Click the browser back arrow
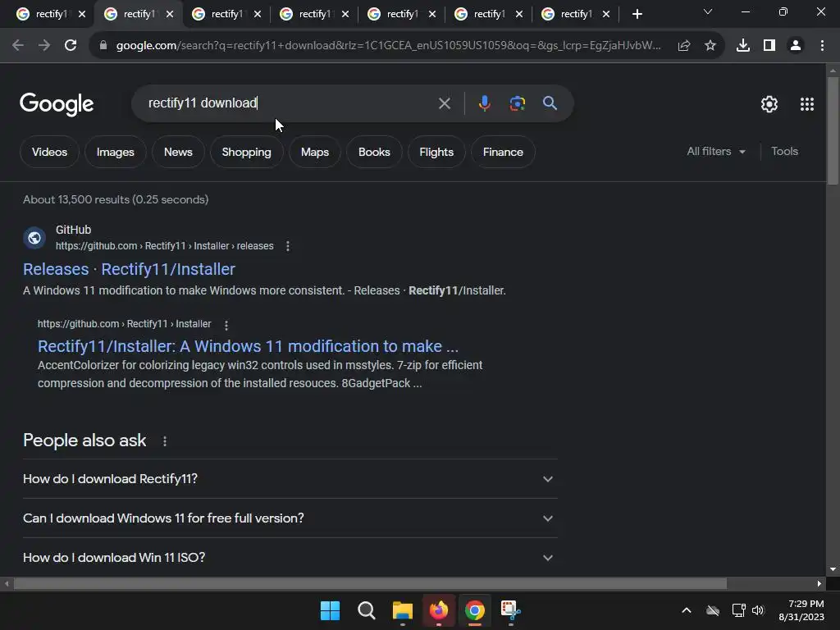 coord(18,46)
